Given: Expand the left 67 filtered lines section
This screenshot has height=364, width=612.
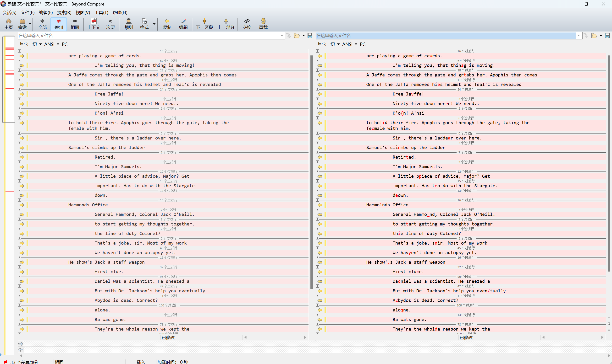Looking at the screenshot, I should pyautogui.click(x=19, y=61).
